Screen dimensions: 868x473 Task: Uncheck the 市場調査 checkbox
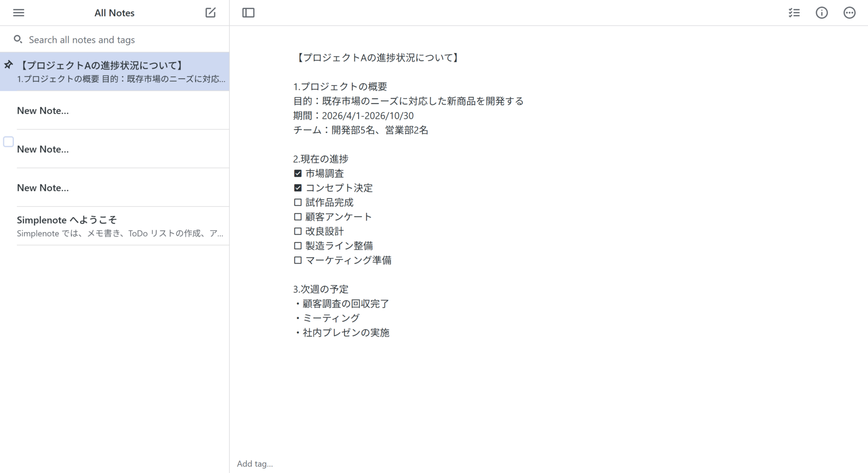[297, 174]
